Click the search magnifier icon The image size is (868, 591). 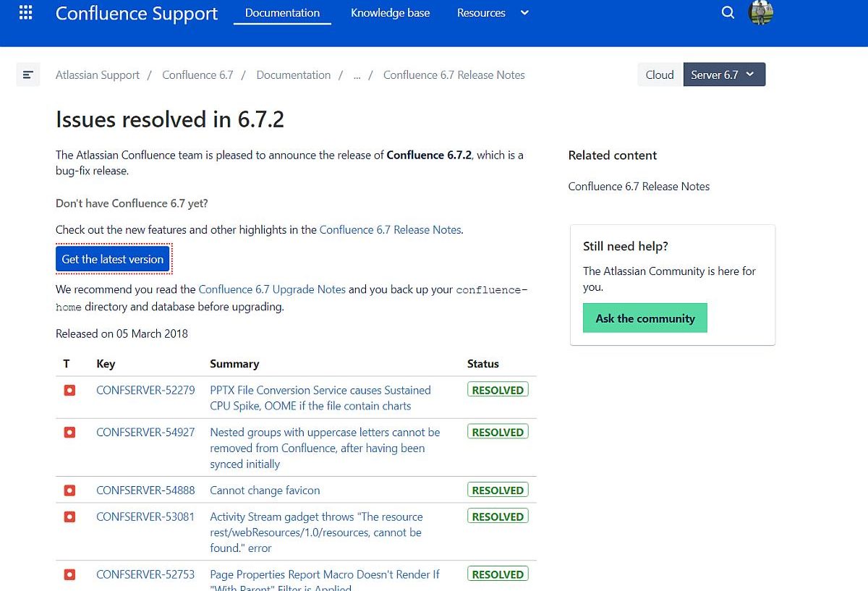tap(728, 12)
